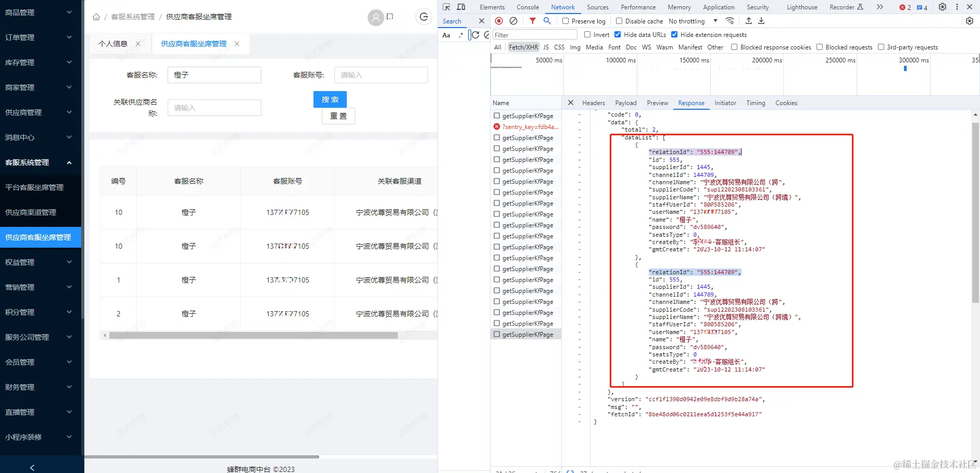This screenshot has height=473, width=980.
Task: Expand 订单管理 sidebar menu
Action: tap(41, 37)
